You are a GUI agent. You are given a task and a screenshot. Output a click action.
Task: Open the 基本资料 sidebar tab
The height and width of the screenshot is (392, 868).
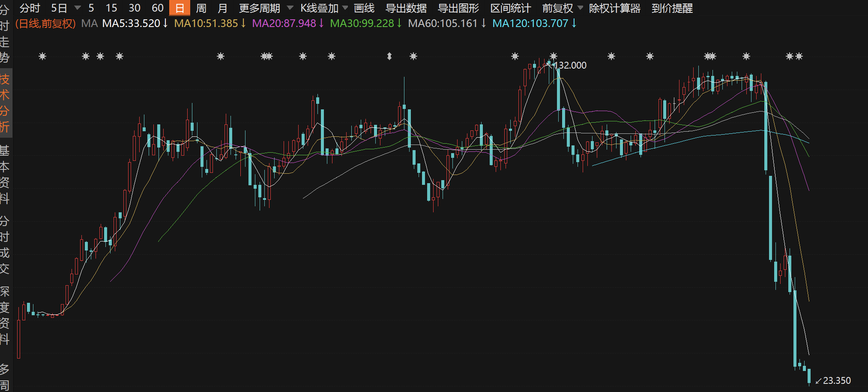coord(5,174)
